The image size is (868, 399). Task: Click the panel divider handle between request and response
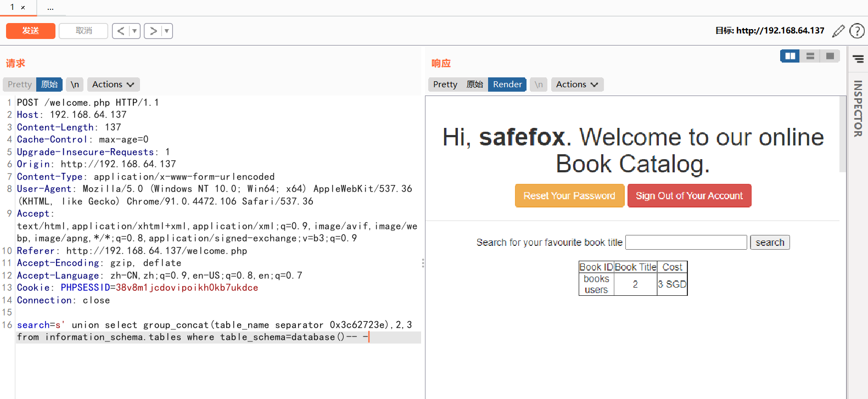pos(423,263)
